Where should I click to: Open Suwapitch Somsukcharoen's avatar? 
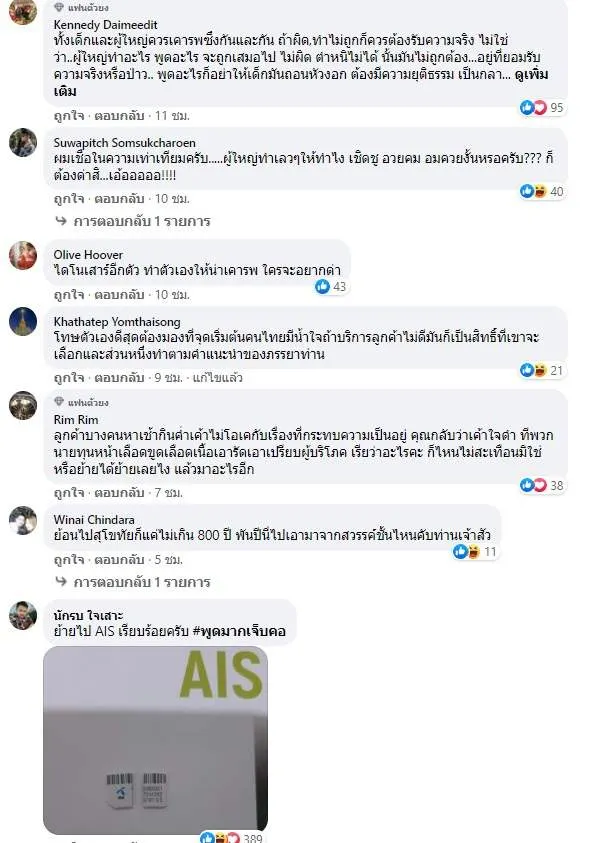point(23,142)
